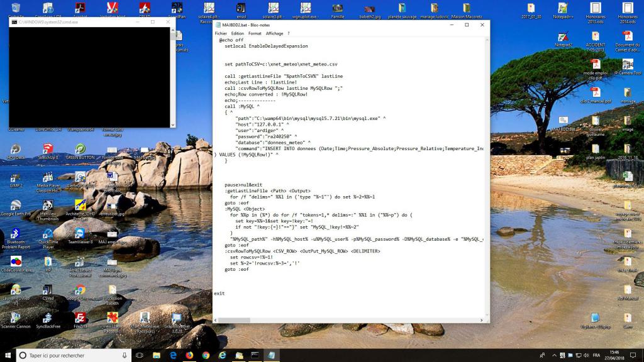
Task: Select Bluetooth Problem Report desktop icon
Action: pos(16,238)
